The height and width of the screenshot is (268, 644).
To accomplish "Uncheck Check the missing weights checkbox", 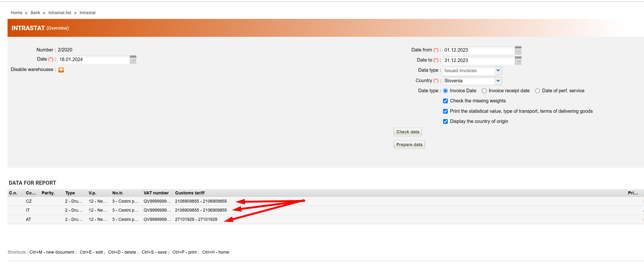I will [445, 101].
